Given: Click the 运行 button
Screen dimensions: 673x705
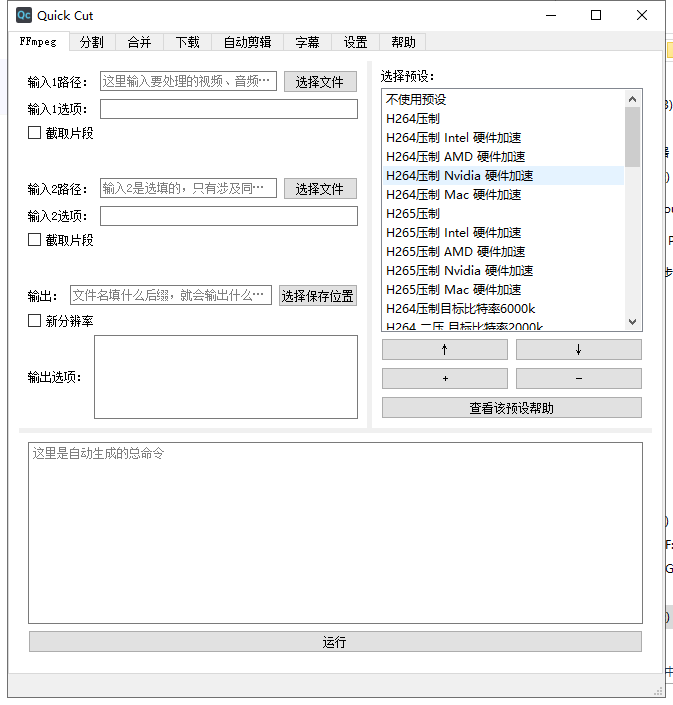Looking at the screenshot, I should tap(335, 642).
